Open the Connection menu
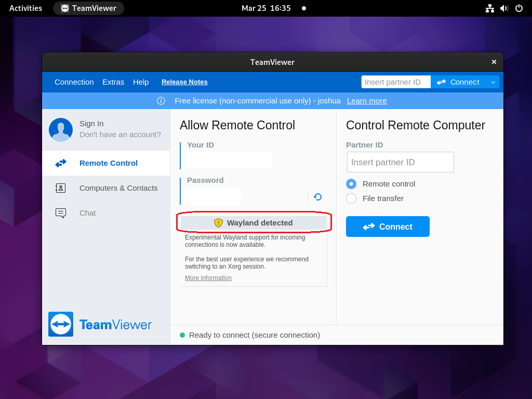This screenshot has width=532, height=399. (x=74, y=82)
